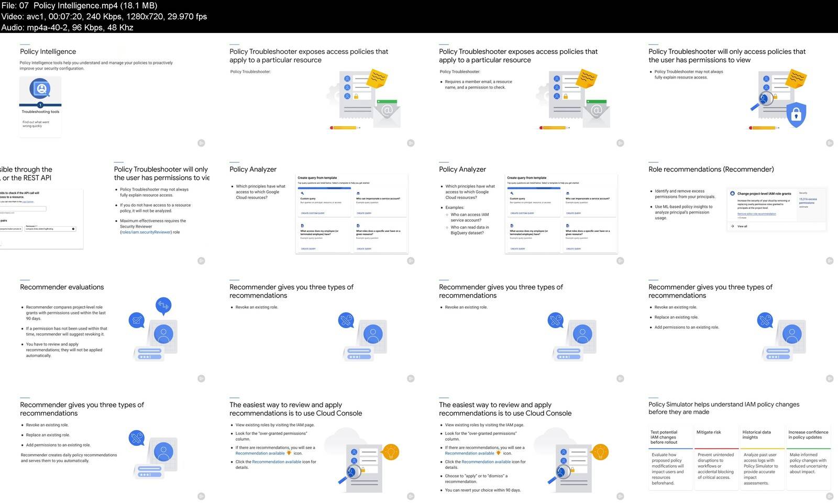Click 'Increase confidence in policy updates' column header

click(808, 434)
